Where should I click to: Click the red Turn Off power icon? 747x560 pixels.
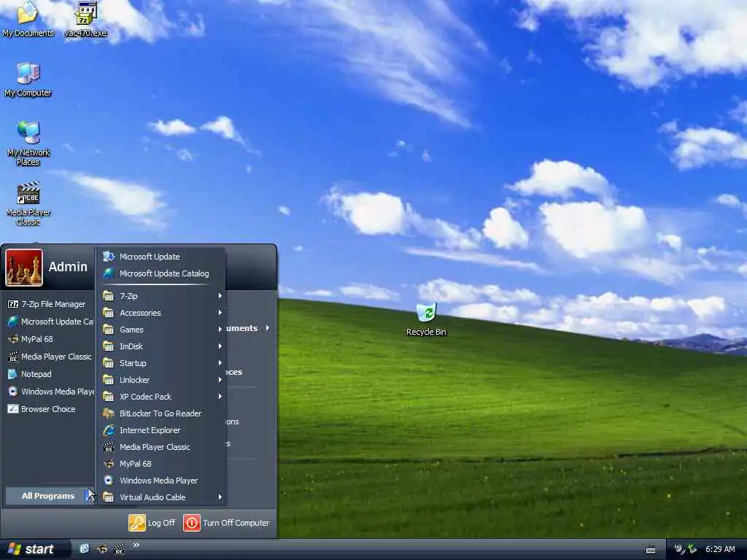192,523
